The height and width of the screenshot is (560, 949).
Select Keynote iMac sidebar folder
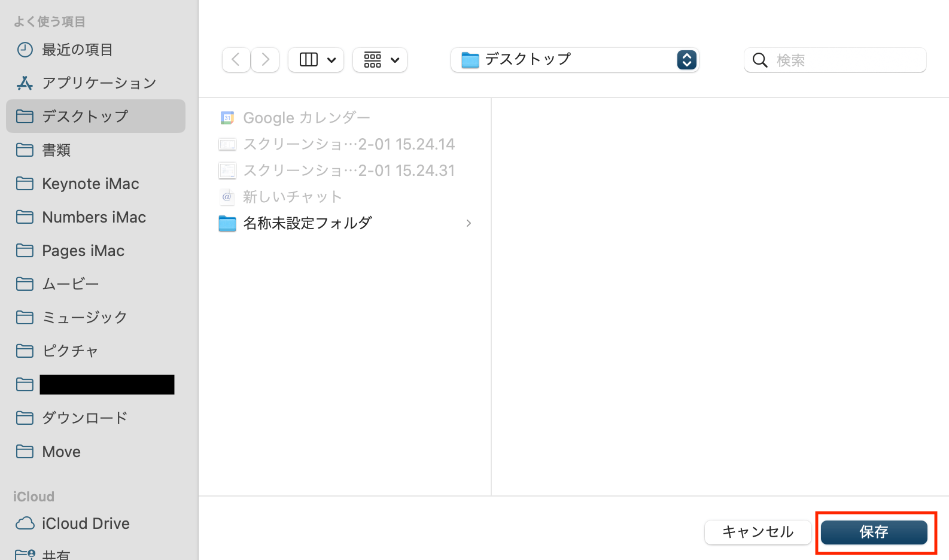(96, 183)
